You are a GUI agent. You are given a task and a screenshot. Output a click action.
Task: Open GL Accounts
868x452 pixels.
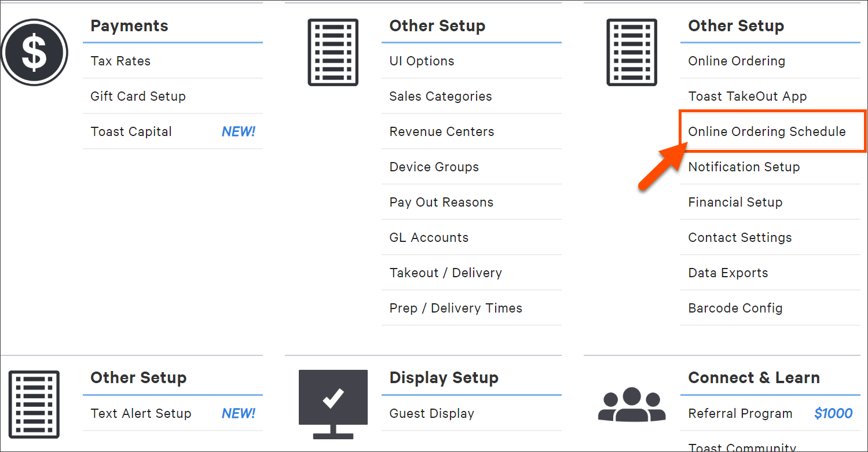coord(428,237)
